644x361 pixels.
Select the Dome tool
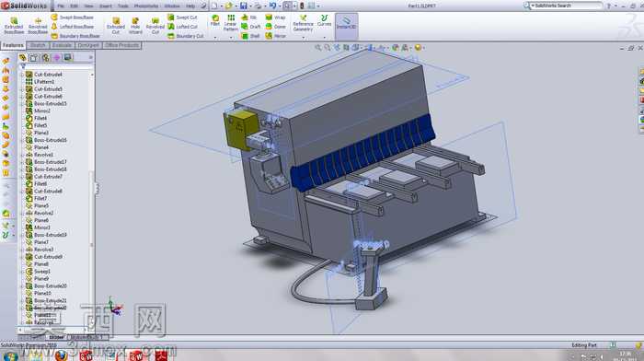point(275,27)
